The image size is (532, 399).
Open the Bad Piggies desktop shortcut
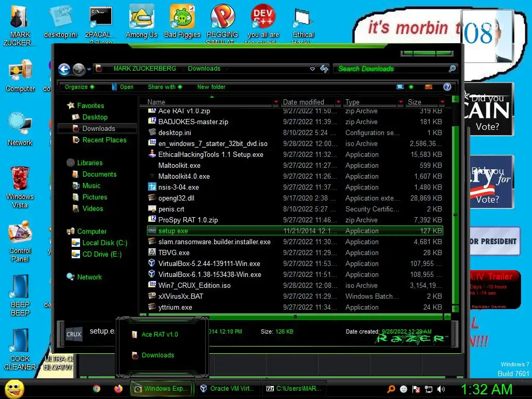pyautogui.click(x=182, y=21)
